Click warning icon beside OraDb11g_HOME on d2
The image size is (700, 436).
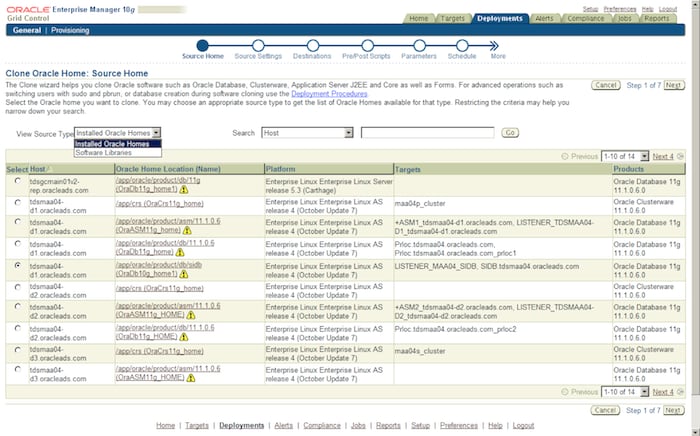(x=183, y=337)
